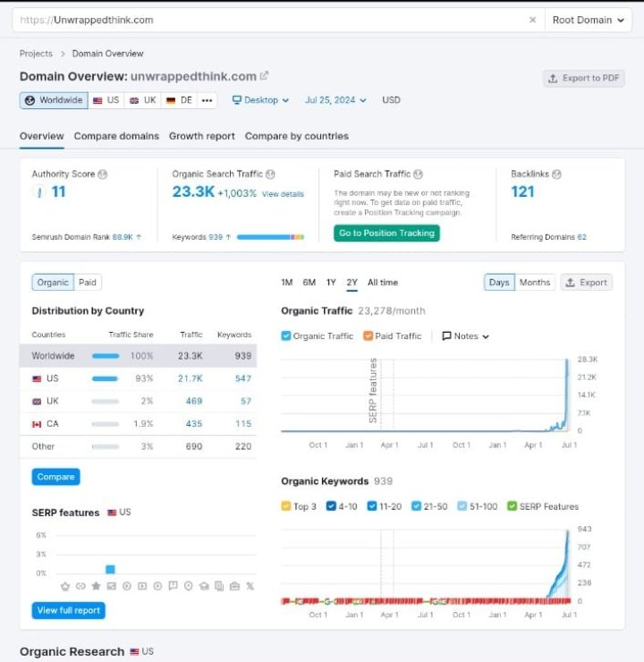
Task: Click the Export to PDF button
Action: pyautogui.click(x=584, y=79)
